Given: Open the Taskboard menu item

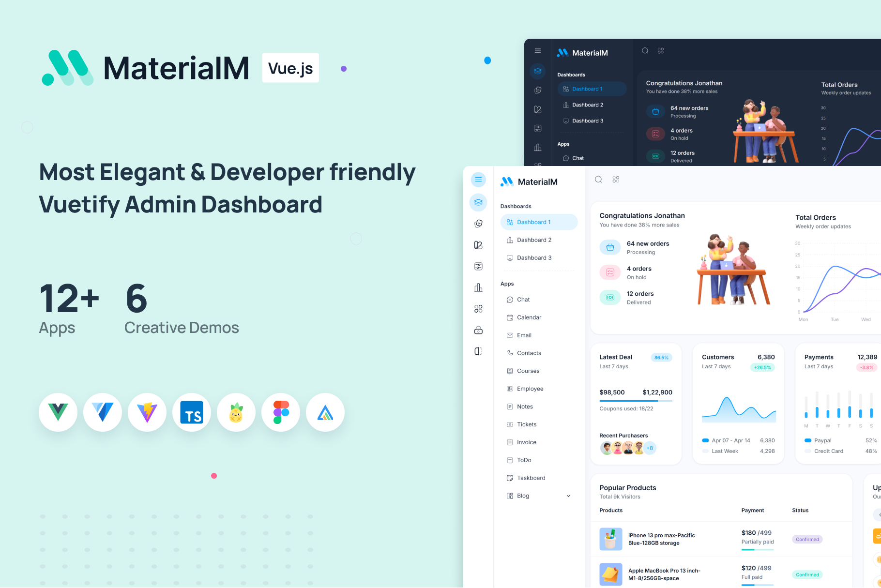Looking at the screenshot, I should click(x=531, y=478).
